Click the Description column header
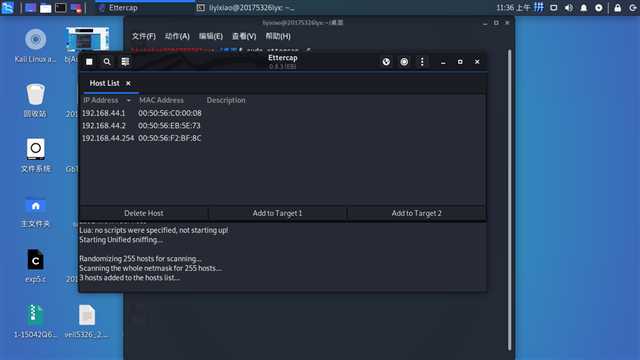This screenshot has height=360, width=640. pos(226,100)
